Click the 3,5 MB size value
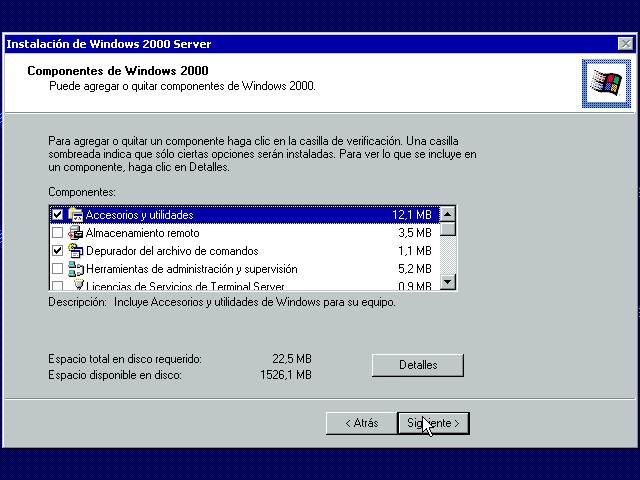This screenshot has height=480, width=640. click(x=415, y=233)
